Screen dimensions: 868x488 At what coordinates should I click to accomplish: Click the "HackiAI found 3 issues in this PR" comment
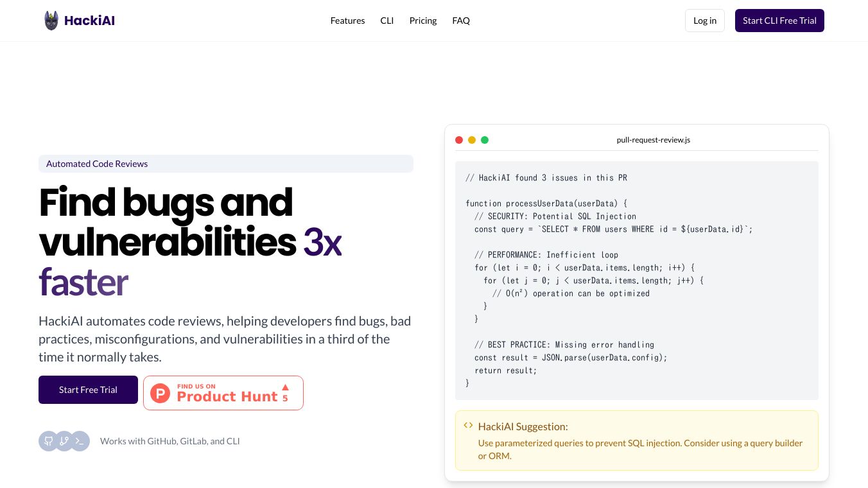point(546,178)
